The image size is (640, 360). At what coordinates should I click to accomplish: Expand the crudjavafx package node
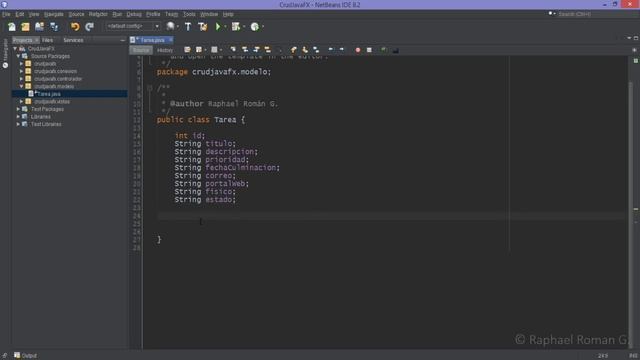point(22,64)
